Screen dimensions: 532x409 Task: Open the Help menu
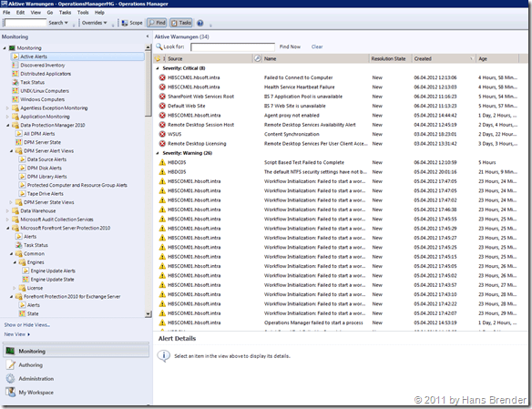[99, 13]
